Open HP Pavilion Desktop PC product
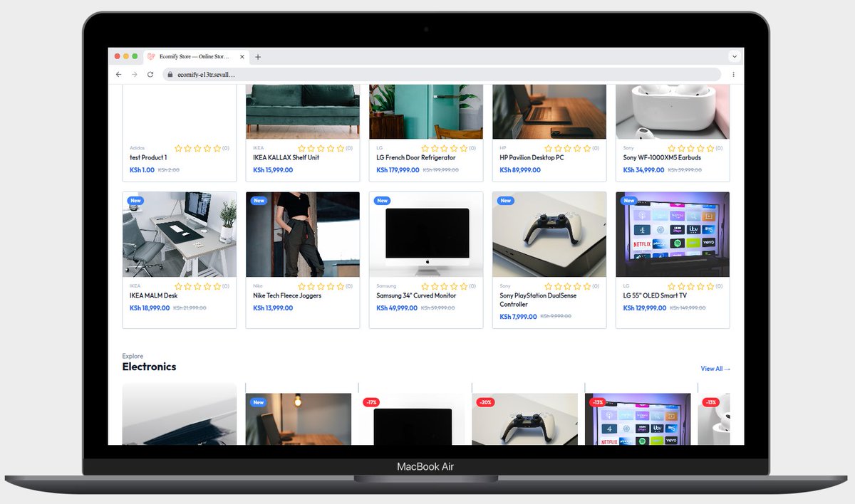Viewport: 855px width, 504px height. point(532,157)
